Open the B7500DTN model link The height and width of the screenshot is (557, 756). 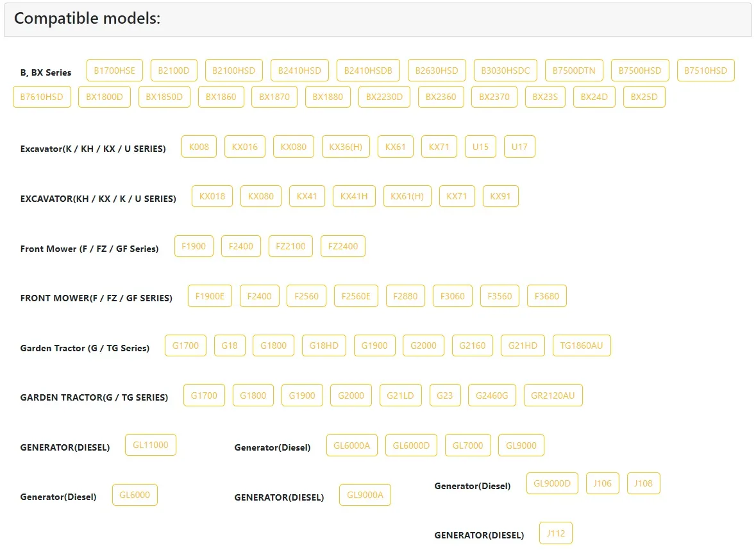pos(574,71)
